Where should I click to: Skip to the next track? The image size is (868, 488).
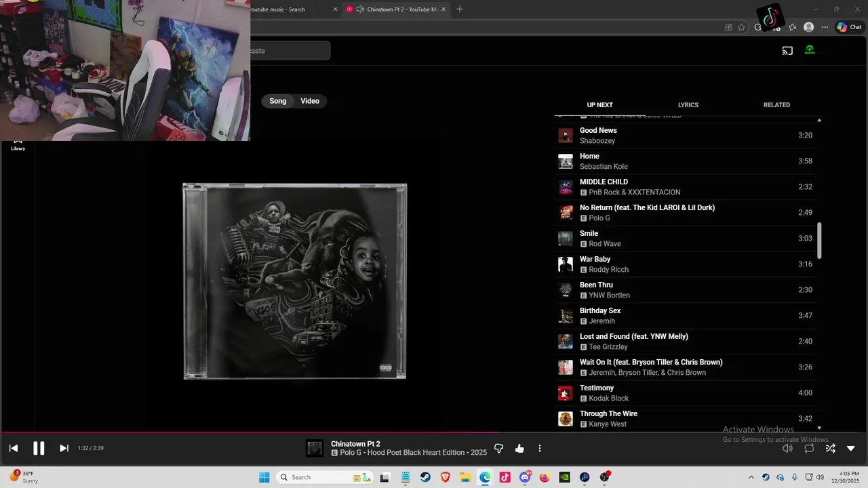[x=64, y=448]
